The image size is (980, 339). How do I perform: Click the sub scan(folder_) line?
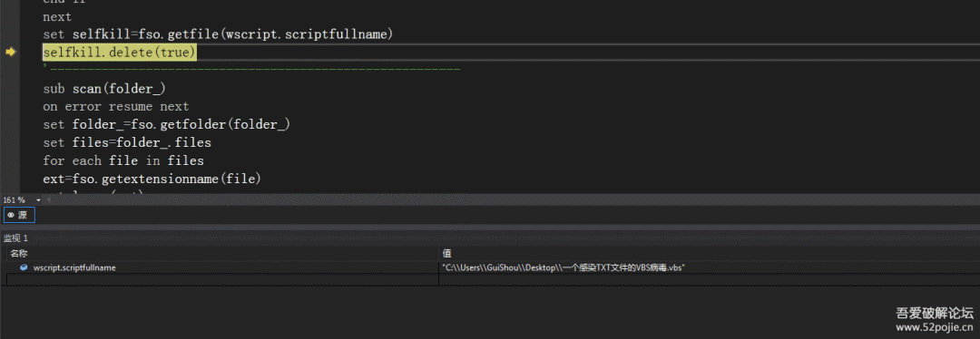point(104,89)
